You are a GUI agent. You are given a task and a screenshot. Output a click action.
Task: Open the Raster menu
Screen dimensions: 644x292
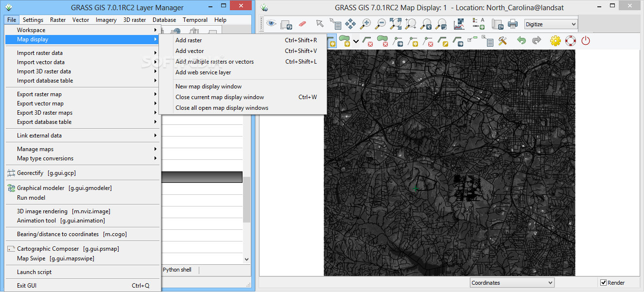[58, 20]
